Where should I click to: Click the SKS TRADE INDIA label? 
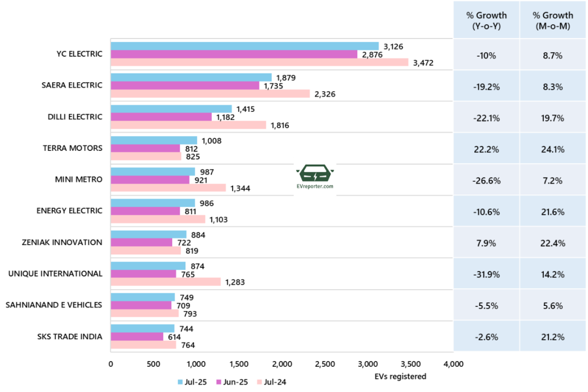[x=69, y=336]
